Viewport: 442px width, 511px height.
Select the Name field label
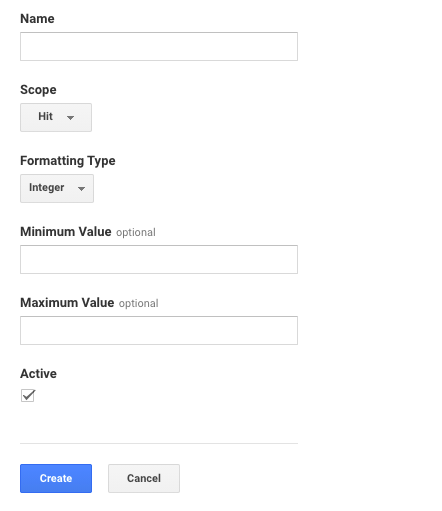click(37, 19)
